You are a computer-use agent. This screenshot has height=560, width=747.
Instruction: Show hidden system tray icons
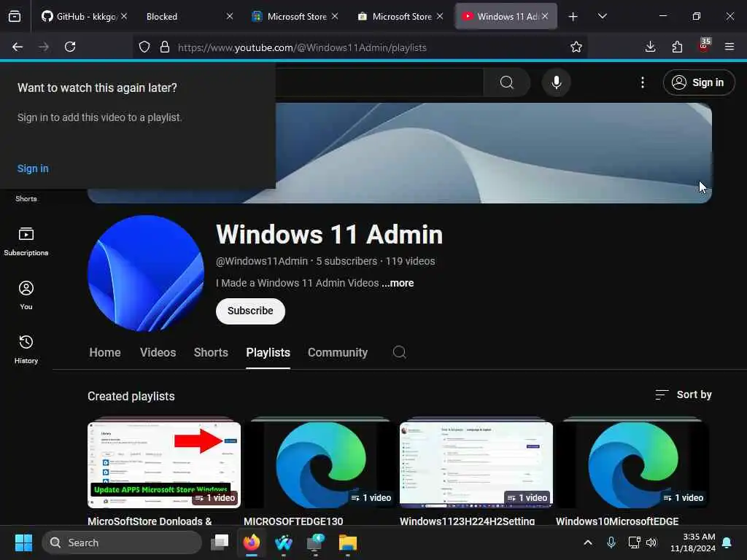point(588,542)
